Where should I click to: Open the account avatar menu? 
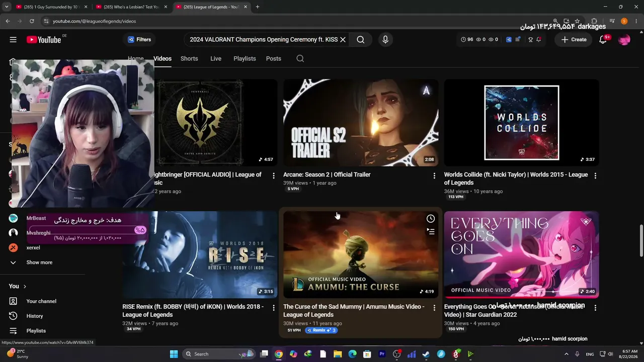click(624, 40)
